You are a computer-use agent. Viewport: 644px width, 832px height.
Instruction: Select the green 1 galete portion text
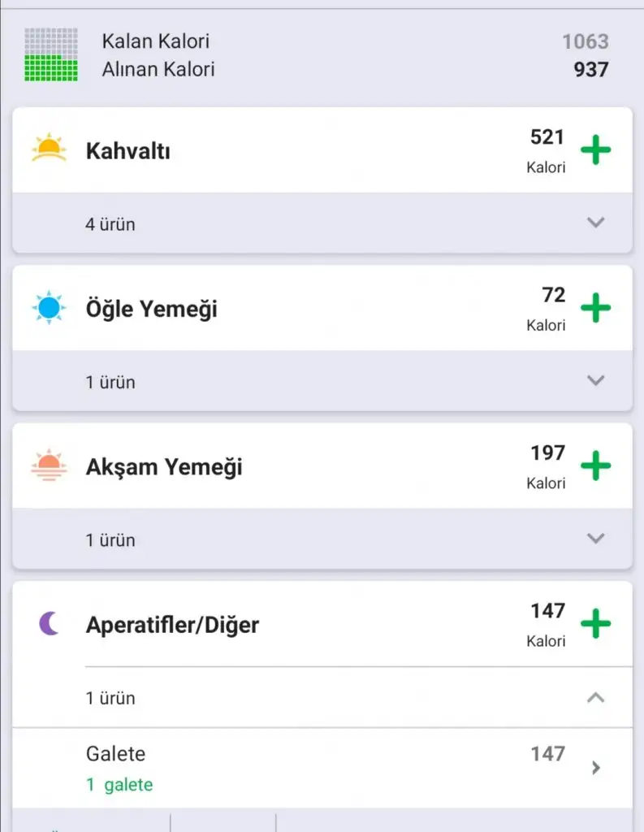(x=119, y=785)
